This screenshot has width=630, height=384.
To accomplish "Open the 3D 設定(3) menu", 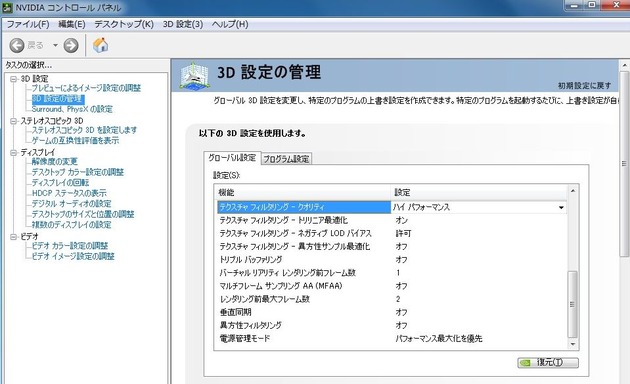I will (x=183, y=24).
